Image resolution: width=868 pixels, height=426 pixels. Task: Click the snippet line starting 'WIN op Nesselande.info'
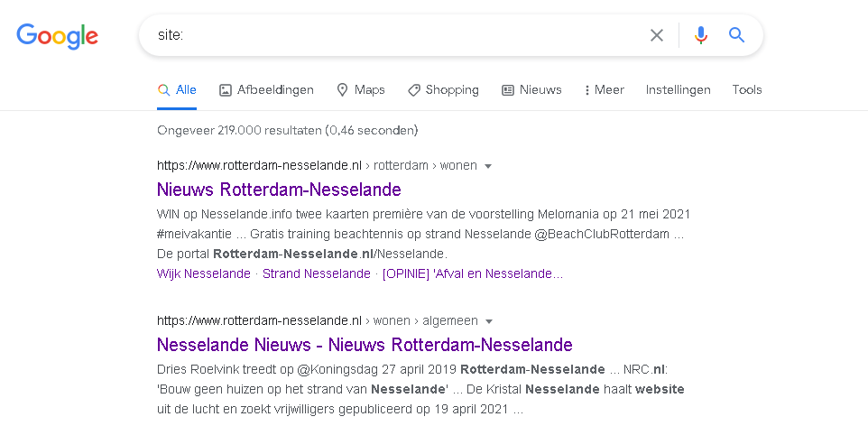pyautogui.click(x=423, y=214)
